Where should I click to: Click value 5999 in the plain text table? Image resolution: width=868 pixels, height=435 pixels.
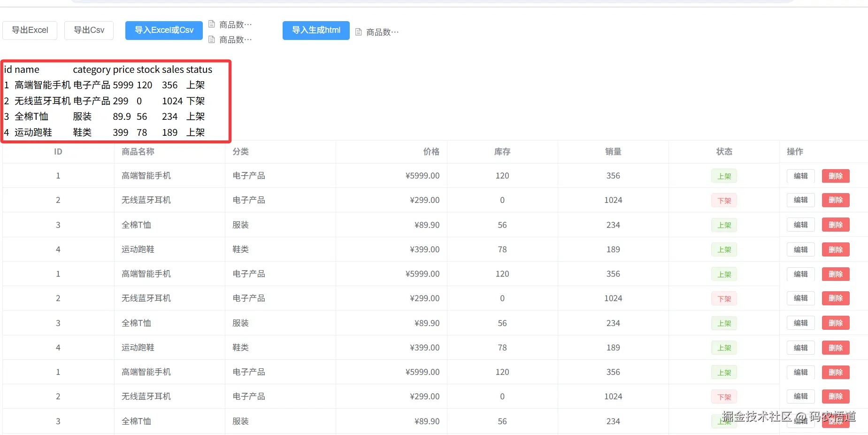[123, 85]
